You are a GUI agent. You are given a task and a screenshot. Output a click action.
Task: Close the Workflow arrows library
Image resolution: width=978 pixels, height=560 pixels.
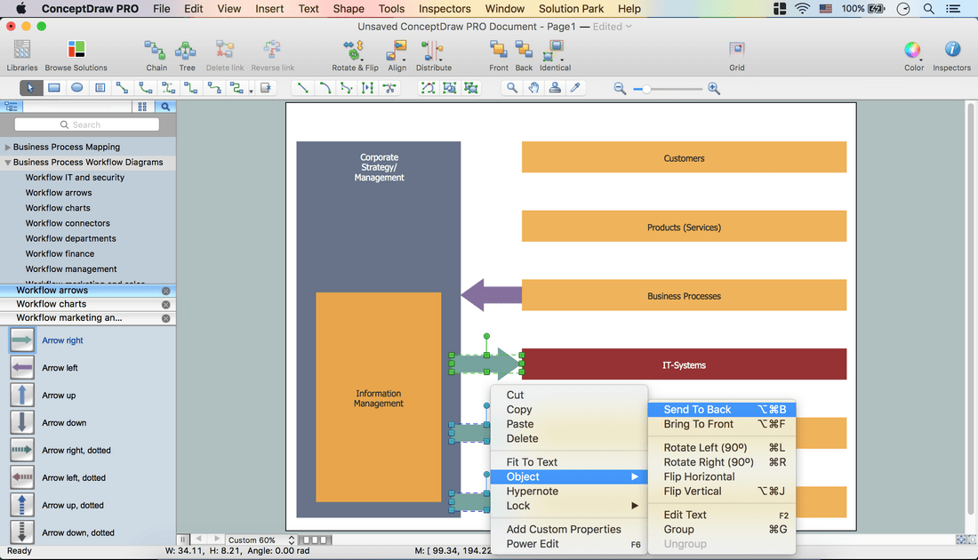pyautogui.click(x=165, y=291)
